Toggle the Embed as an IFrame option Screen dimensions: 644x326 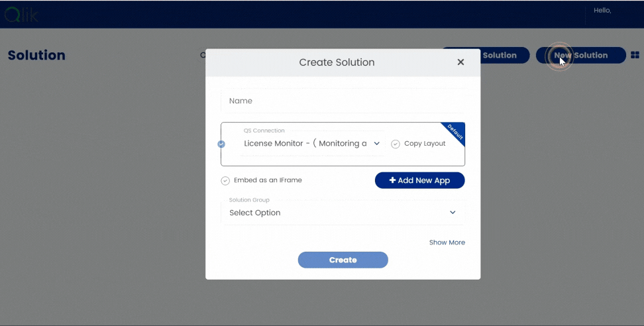[225, 180]
